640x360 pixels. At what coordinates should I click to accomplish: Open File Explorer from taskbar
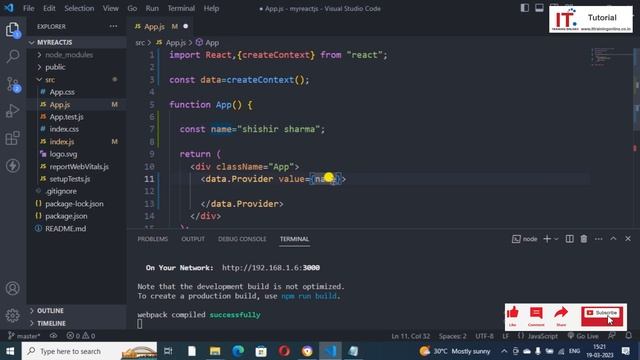[215, 351]
